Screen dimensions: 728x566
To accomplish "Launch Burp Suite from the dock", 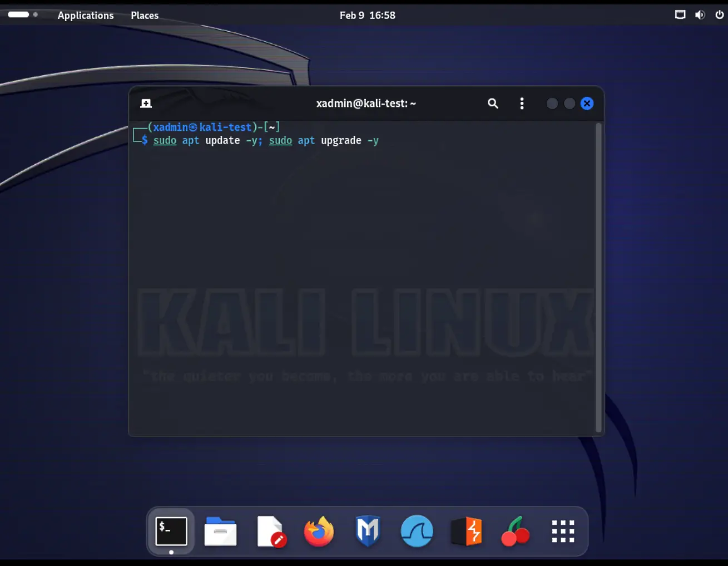I will click(466, 531).
